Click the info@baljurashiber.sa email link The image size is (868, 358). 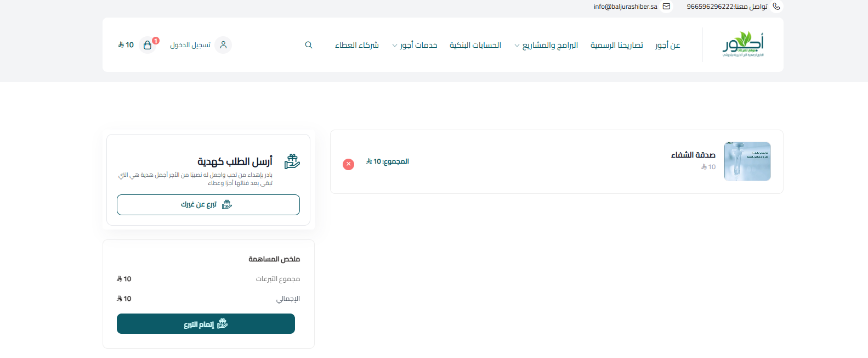coord(625,7)
